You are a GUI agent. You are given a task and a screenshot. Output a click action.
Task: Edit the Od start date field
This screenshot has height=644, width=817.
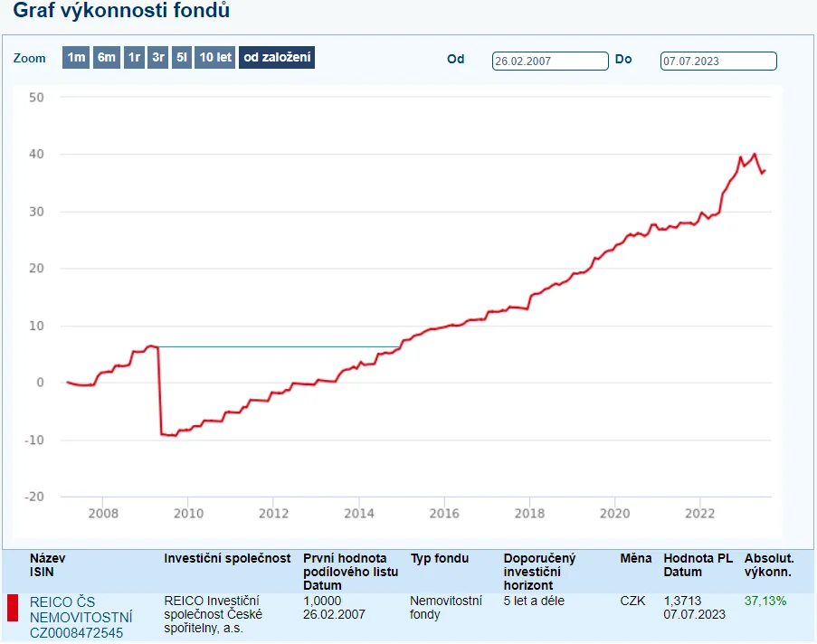[550, 61]
